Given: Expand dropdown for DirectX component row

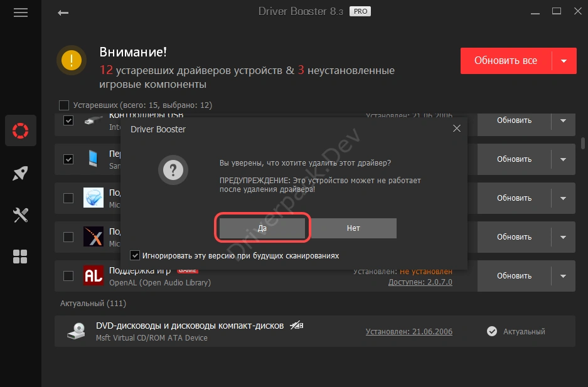Looking at the screenshot, I should pyautogui.click(x=564, y=198).
